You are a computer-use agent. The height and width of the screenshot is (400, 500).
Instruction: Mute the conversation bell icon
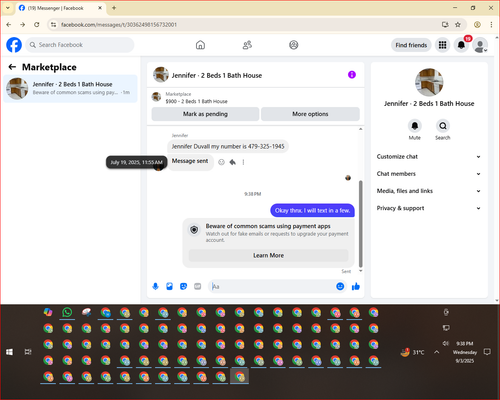pos(415,126)
